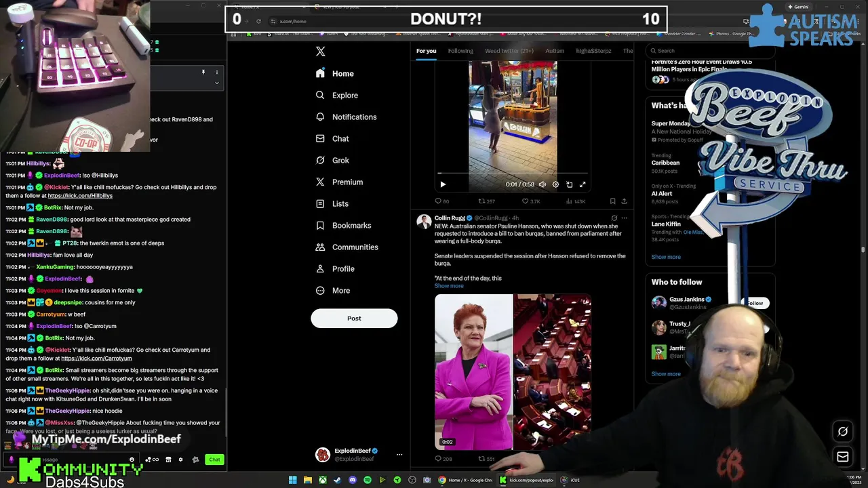Image resolution: width=868 pixels, height=488 pixels.
Task: Collapse chat header chevron
Action: pyautogui.click(x=217, y=83)
